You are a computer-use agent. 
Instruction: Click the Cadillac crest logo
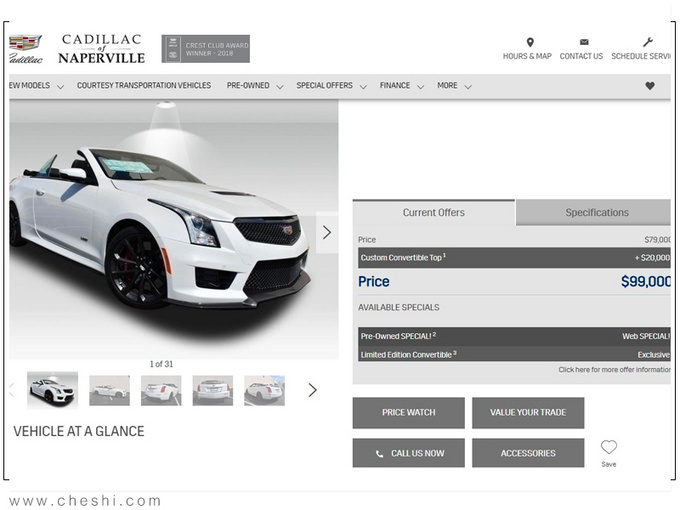(26, 49)
